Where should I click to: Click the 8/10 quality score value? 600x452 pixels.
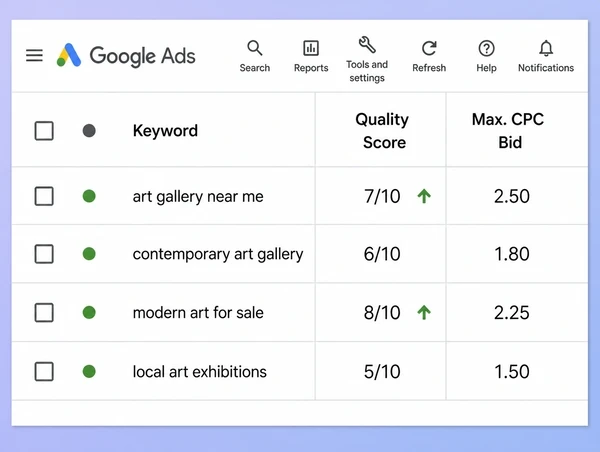382,313
